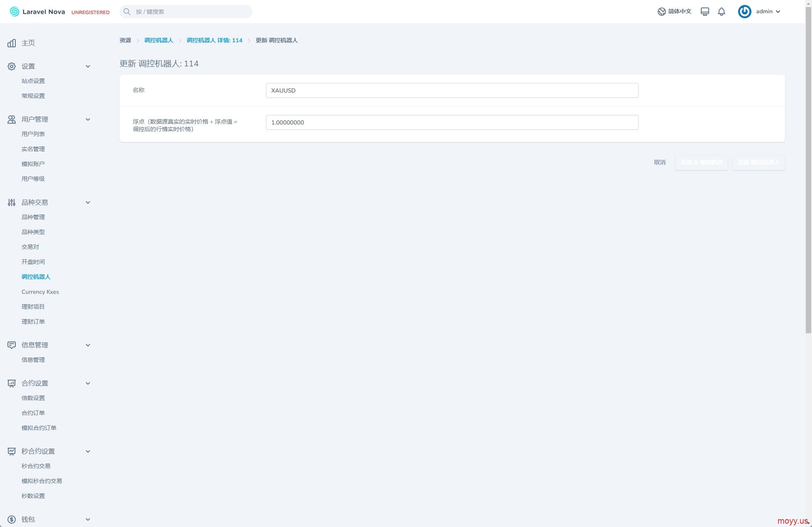Click the search magnifier icon
Viewport: 812px width, 527px height.
(127, 12)
